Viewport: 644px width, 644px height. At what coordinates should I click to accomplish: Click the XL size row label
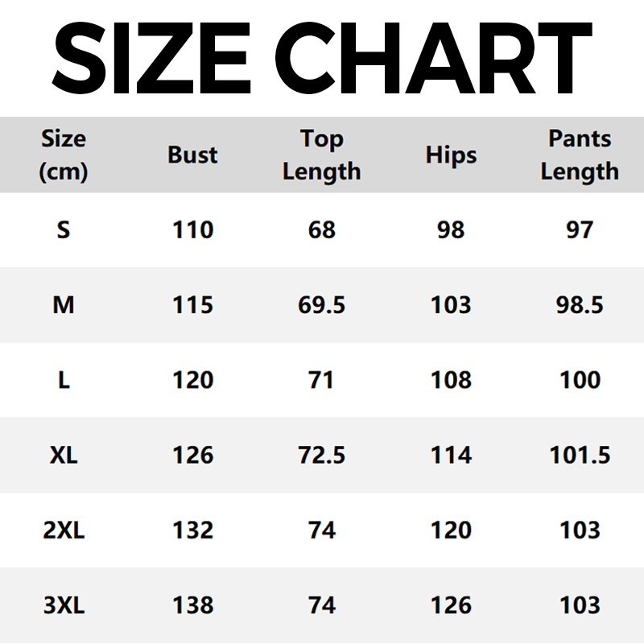[64, 456]
